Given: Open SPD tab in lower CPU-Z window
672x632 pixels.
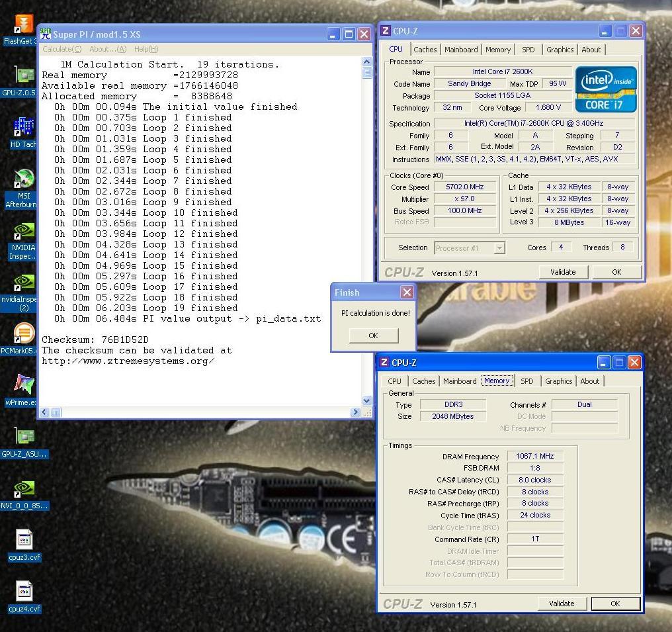Looking at the screenshot, I should [526, 381].
